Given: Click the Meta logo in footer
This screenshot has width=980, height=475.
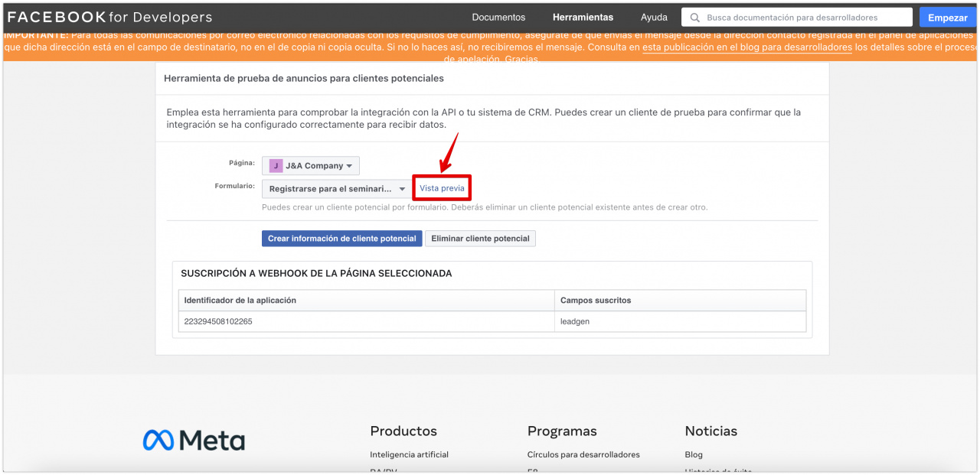Looking at the screenshot, I should [x=194, y=440].
